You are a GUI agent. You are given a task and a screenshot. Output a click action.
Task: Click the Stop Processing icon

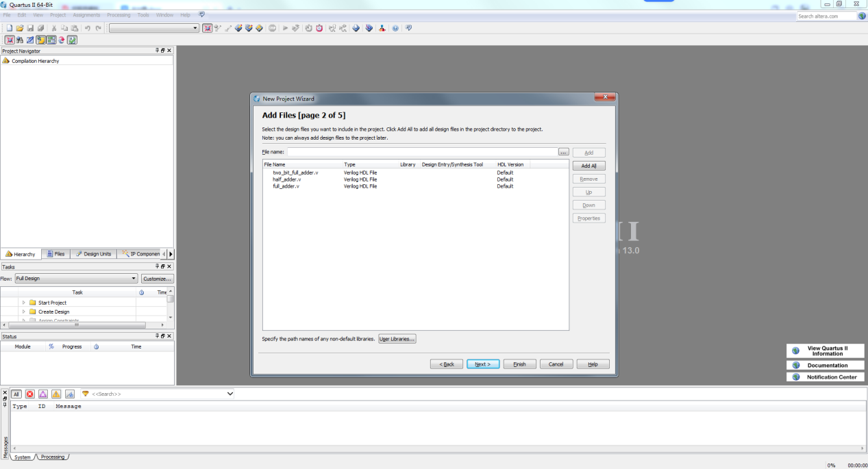pos(273,28)
